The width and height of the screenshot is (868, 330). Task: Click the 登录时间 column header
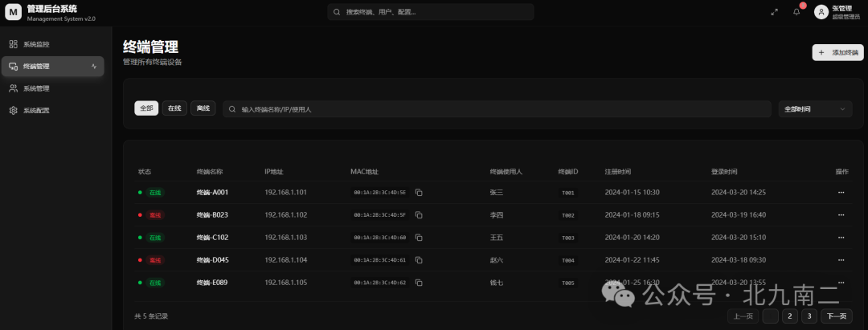point(724,172)
